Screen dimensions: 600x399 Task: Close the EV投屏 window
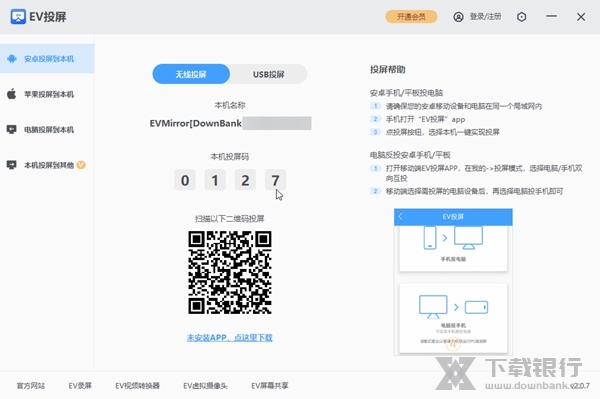[x=580, y=17]
